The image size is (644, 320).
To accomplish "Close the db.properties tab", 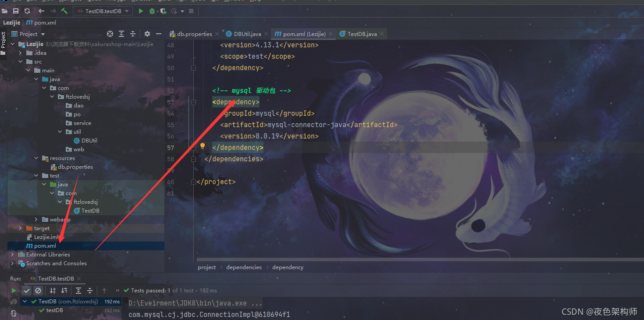I will [x=217, y=34].
